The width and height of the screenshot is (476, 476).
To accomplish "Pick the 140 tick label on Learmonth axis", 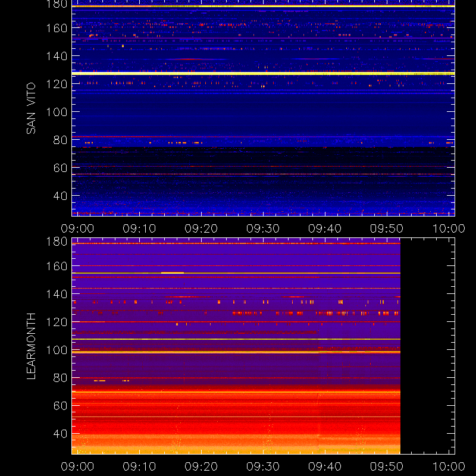I will click(x=57, y=294).
